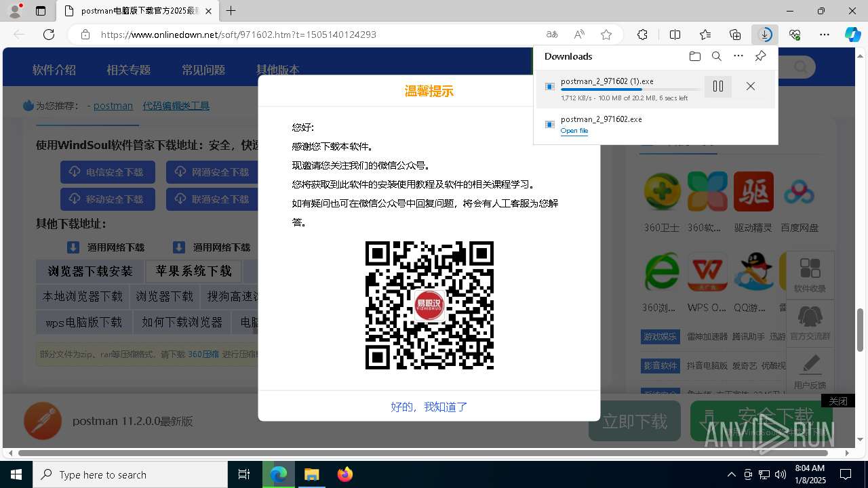Click the 代码编辑类工具 link
This screenshot has height=488, width=868.
tap(176, 106)
